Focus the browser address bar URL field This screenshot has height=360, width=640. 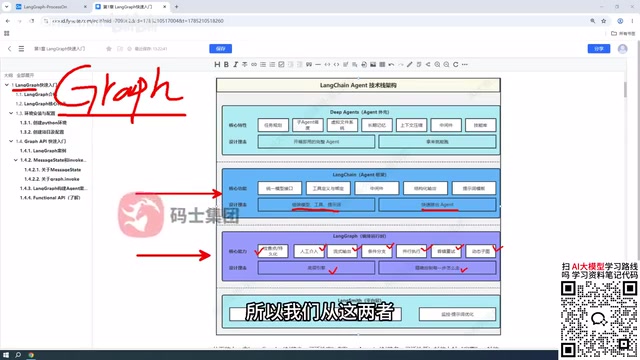[314, 21]
